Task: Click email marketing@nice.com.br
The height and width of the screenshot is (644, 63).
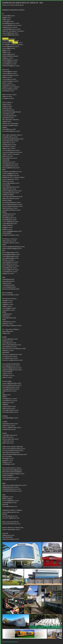Action: click(9, 71)
